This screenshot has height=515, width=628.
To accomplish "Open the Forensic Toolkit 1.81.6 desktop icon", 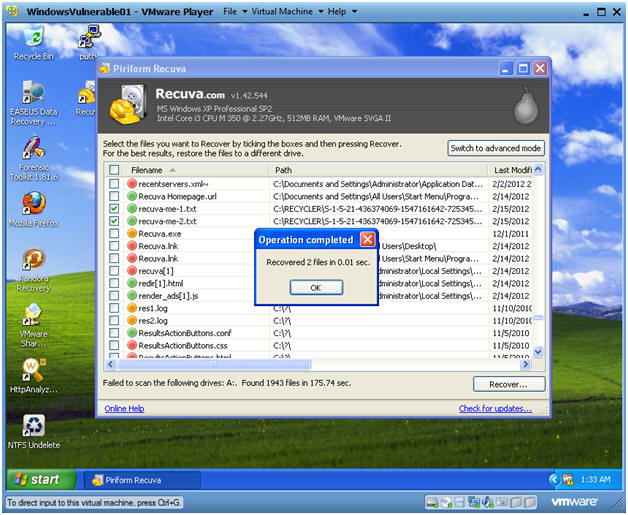I will [x=34, y=159].
